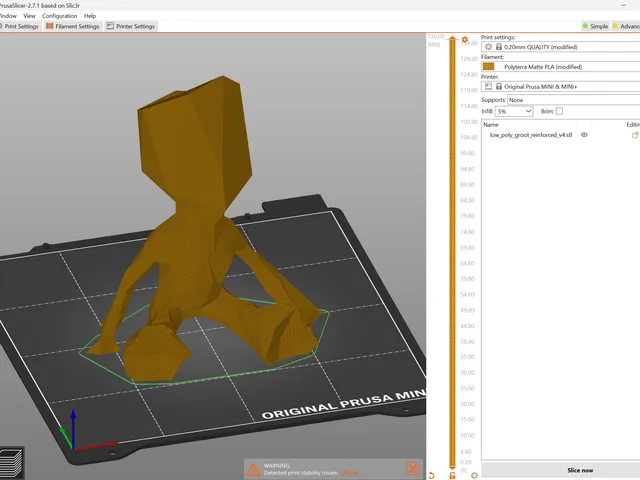Switch to Advanced mode
Image resolution: width=640 pixels, height=480 pixels.
coord(626,26)
